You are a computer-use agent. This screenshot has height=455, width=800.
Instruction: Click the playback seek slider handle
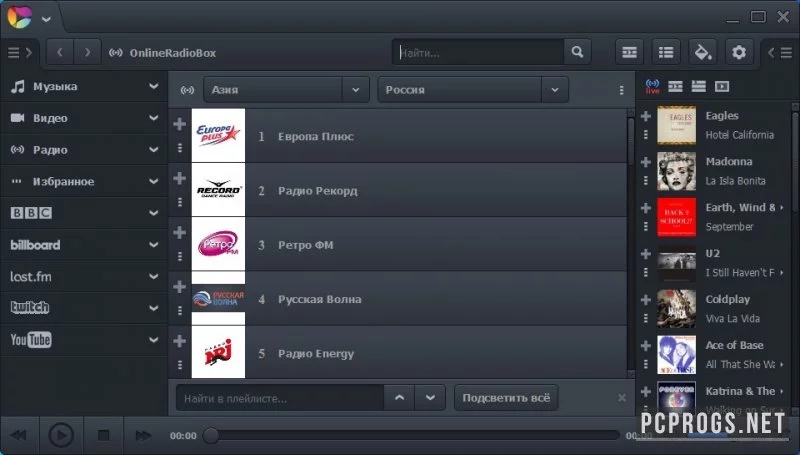coord(211,435)
